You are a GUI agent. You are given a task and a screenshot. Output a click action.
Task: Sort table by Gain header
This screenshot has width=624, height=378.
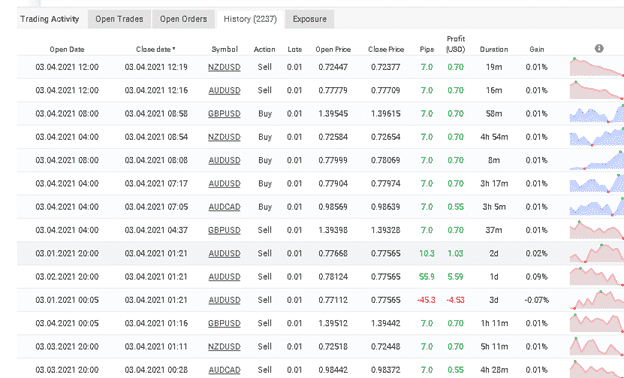pos(536,49)
